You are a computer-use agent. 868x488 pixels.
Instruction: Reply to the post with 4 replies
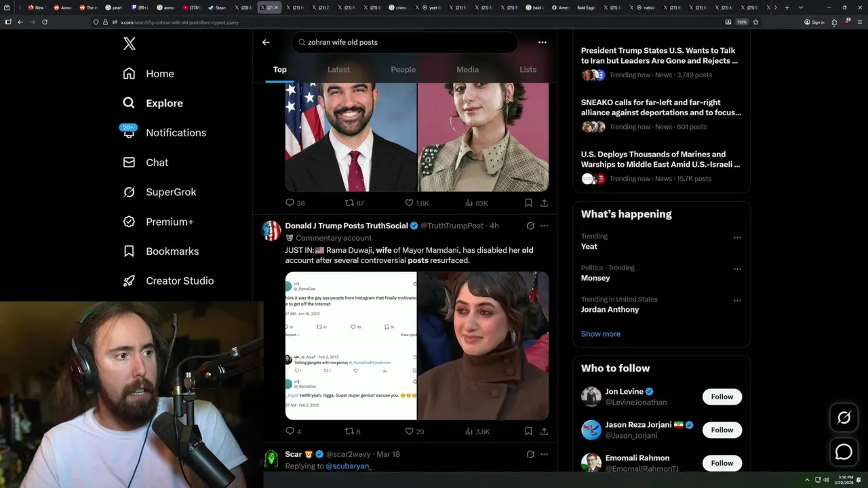(294, 431)
